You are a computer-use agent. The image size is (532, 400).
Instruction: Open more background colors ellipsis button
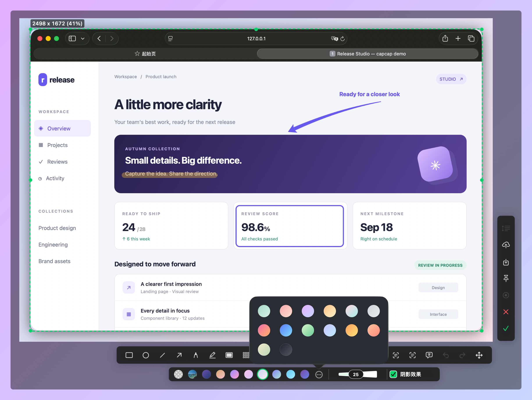[x=319, y=375]
